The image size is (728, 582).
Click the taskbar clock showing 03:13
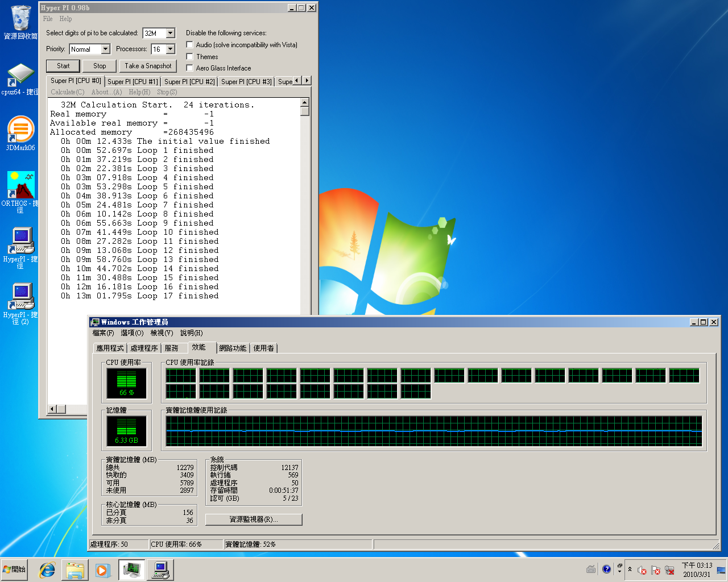(697, 570)
